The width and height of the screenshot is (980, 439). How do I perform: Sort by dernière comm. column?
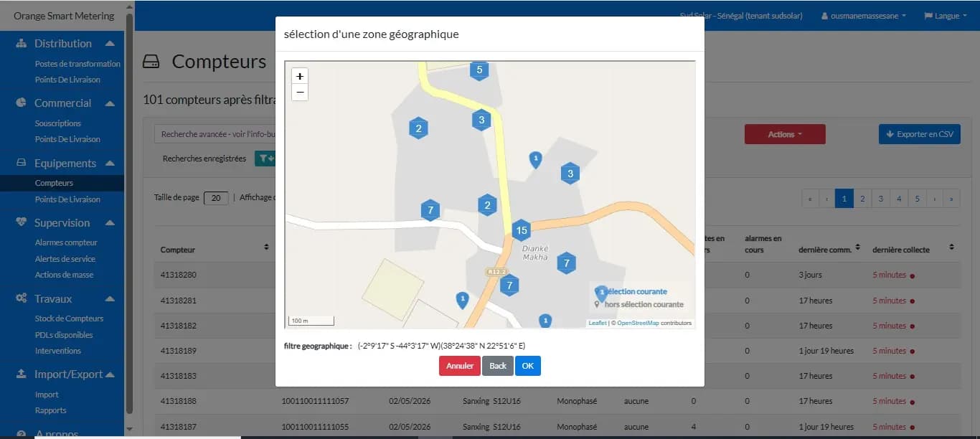tap(857, 247)
